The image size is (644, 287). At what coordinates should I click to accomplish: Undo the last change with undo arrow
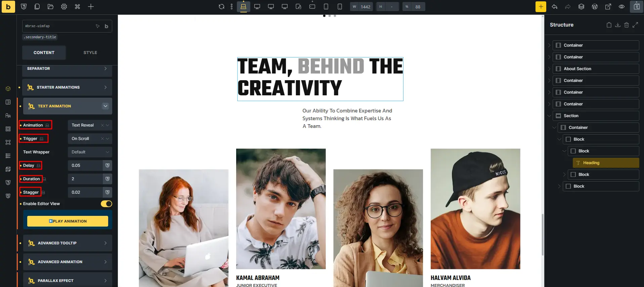point(554,7)
